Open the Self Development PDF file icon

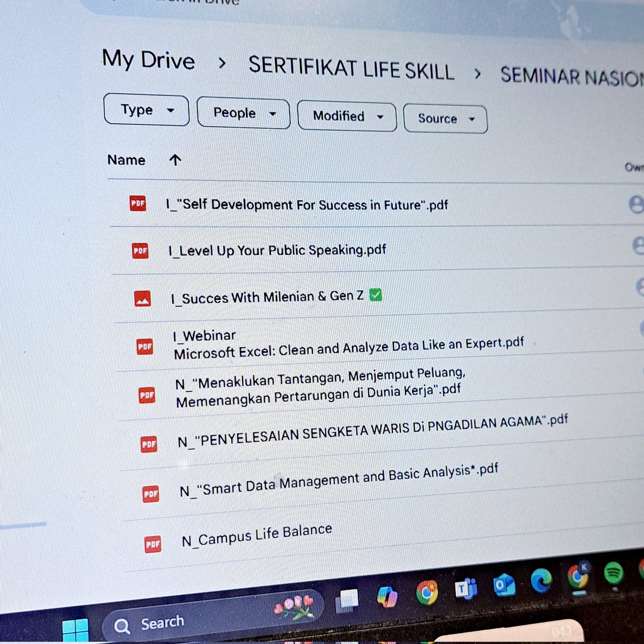(138, 203)
